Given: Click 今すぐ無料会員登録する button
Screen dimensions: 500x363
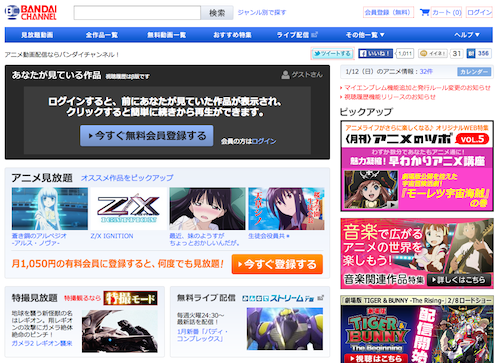Looking at the screenshot, I should (147, 136).
